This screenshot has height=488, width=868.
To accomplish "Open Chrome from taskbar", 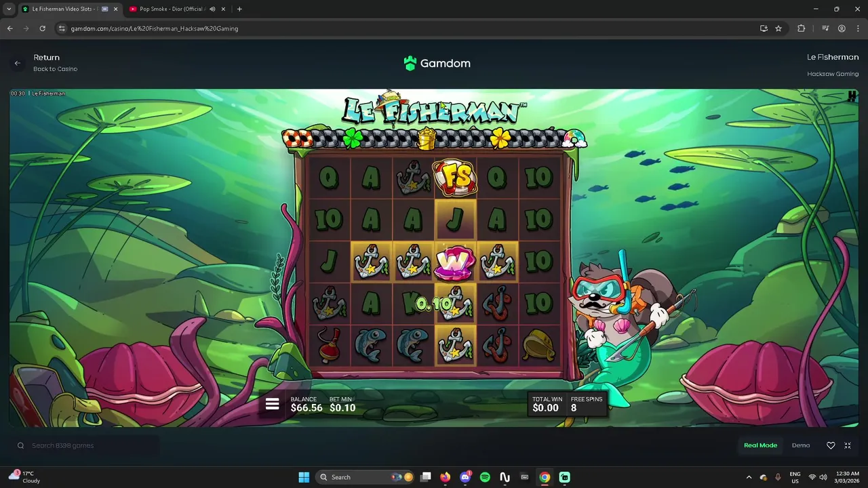I will click(545, 477).
